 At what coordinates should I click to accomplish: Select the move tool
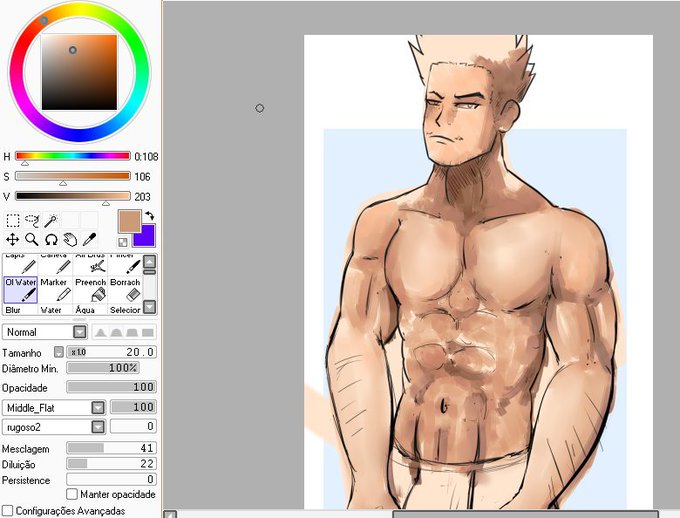click(13, 239)
